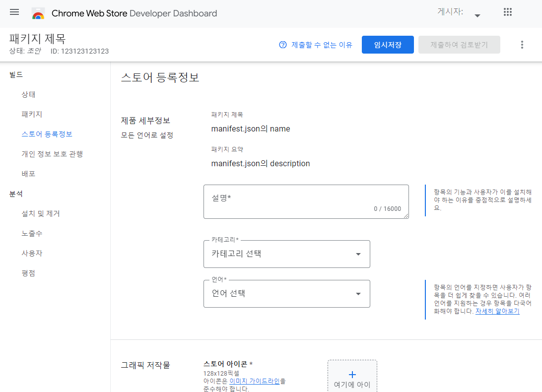This screenshot has height=392, width=542.
Task: Click the 상태: 초안 status text
Action: (25, 51)
